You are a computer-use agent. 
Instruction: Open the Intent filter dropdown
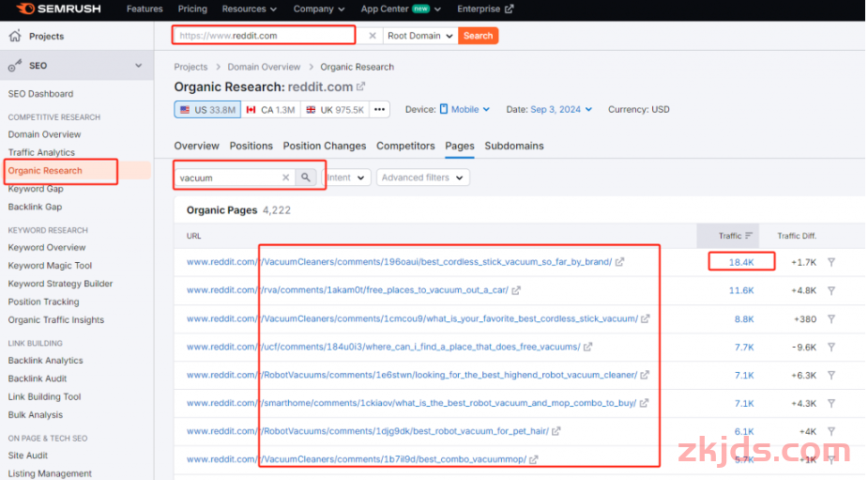point(345,178)
